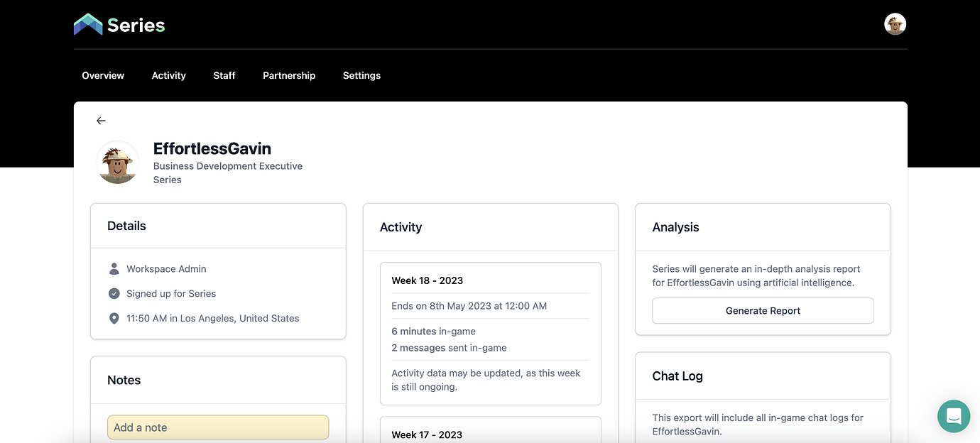Go to the Partnership tab

pyautogui.click(x=288, y=75)
